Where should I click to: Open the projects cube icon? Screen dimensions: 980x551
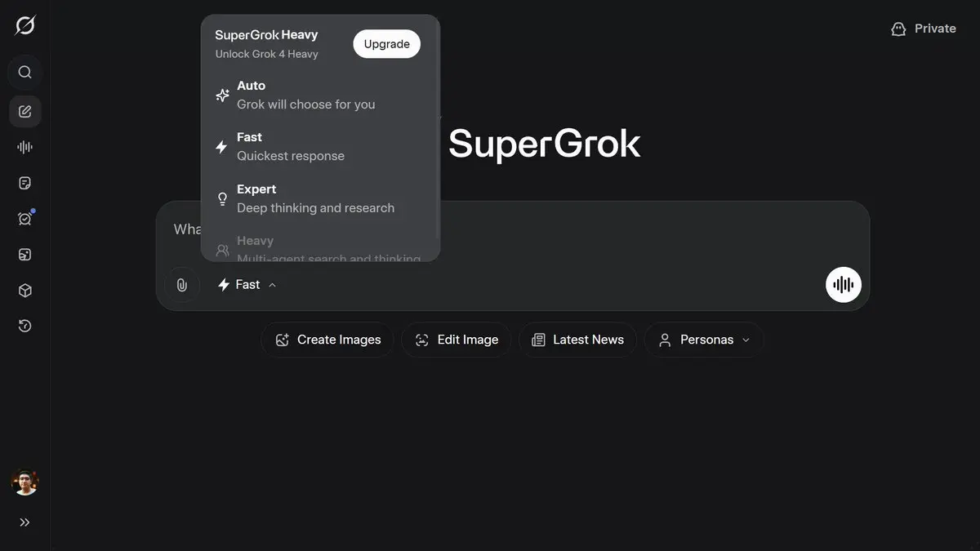point(25,291)
